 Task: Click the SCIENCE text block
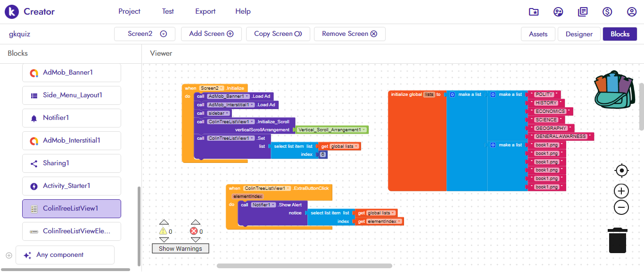coord(546,120)
